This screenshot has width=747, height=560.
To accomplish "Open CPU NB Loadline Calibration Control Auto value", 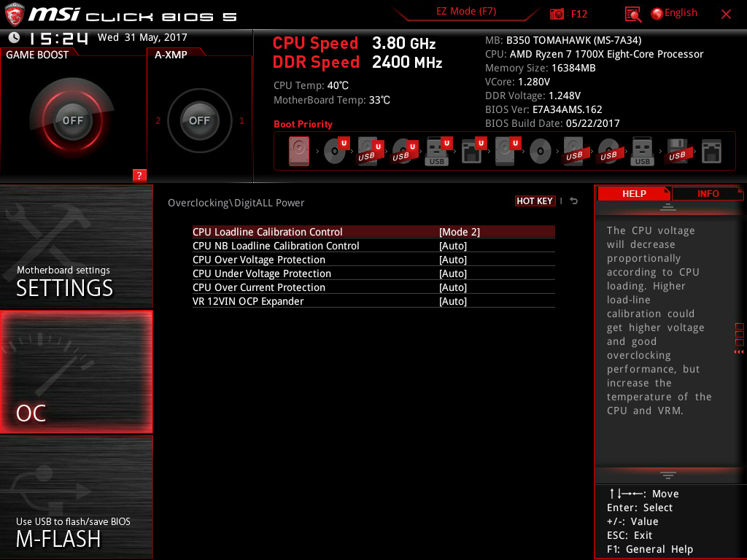I will 452,246.
